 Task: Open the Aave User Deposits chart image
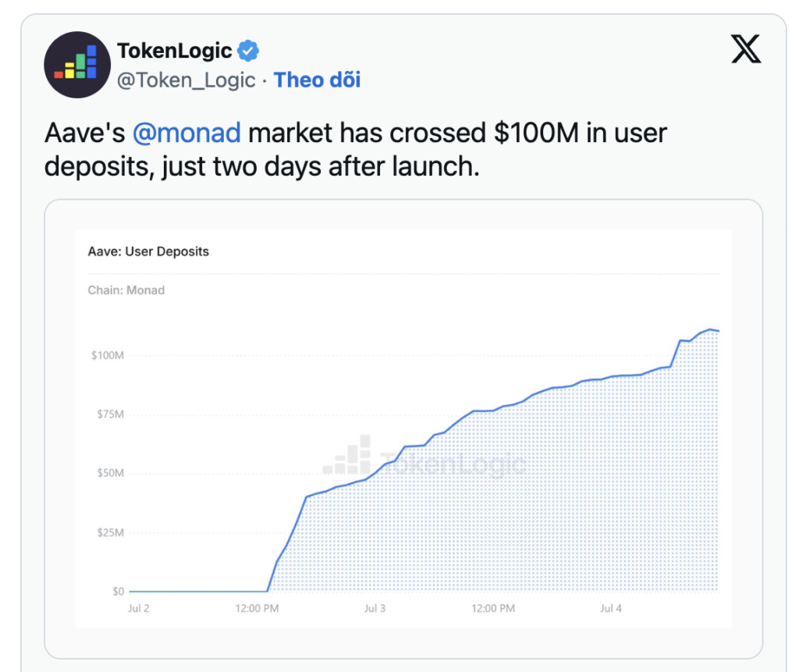pyautogui.click(x=403, y=428)
